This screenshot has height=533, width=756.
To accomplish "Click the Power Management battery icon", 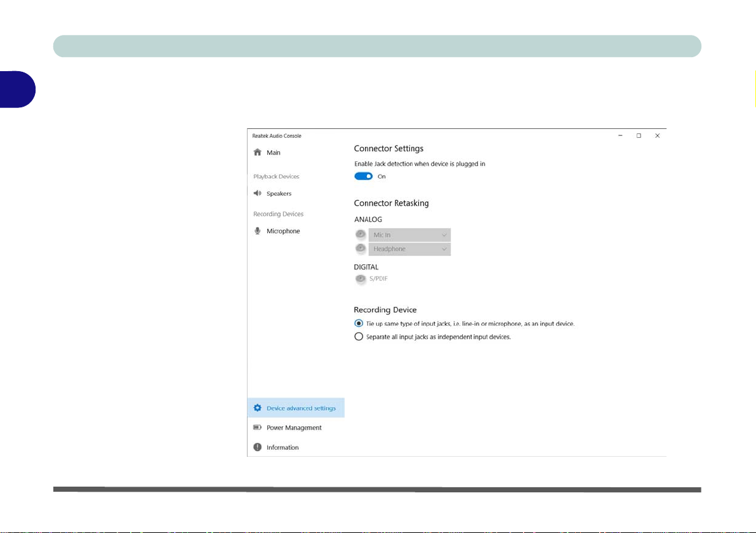I will tap(258, 428).
